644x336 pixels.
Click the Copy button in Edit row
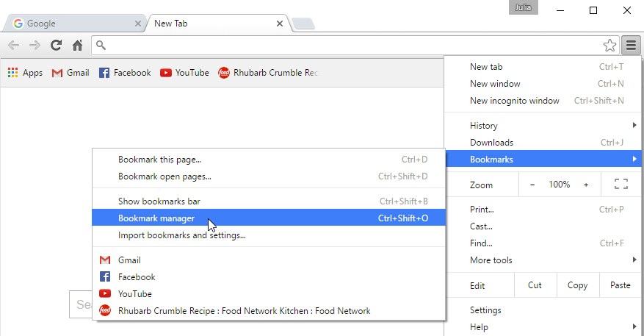coord(577,285)
